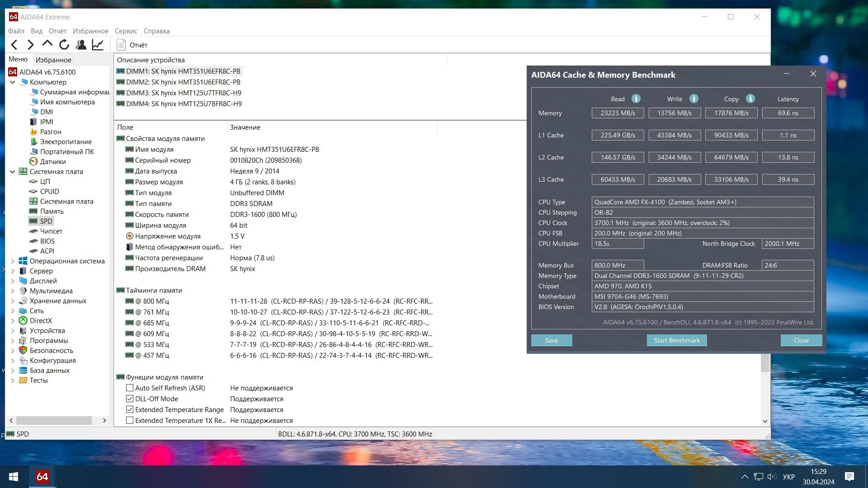This screenshot has height=488, width=868.
Task: Click the details pane scroll down arrow
Action: pyautogui.click(x=765, y=421)
